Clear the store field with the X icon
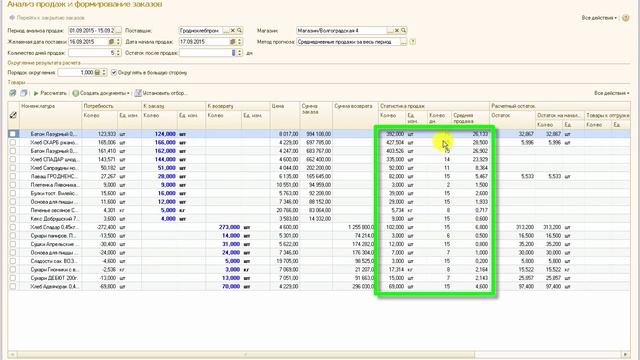640x360 pixels. pyautogui.click(x=397, y=31)
